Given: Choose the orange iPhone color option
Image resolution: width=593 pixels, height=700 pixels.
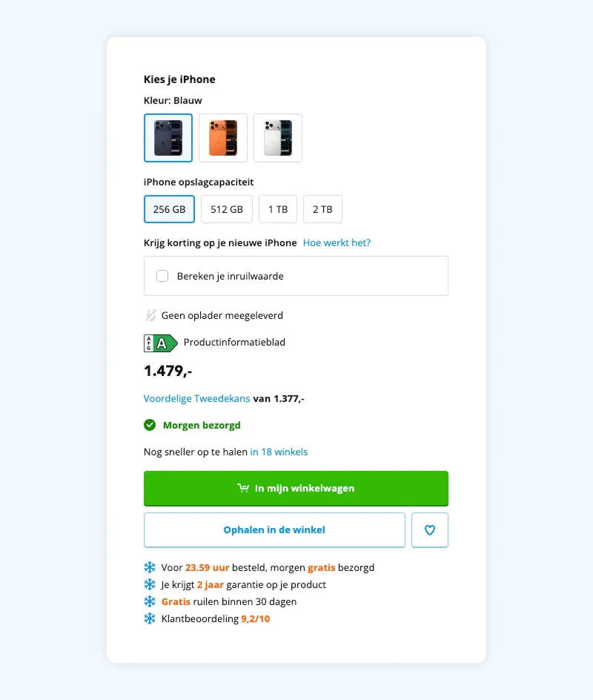Looking at the screenshot, I should coord(223,138).
